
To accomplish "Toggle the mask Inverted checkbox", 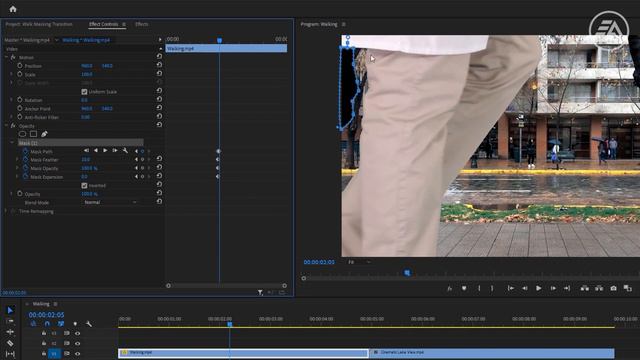I will coord(84,185).
